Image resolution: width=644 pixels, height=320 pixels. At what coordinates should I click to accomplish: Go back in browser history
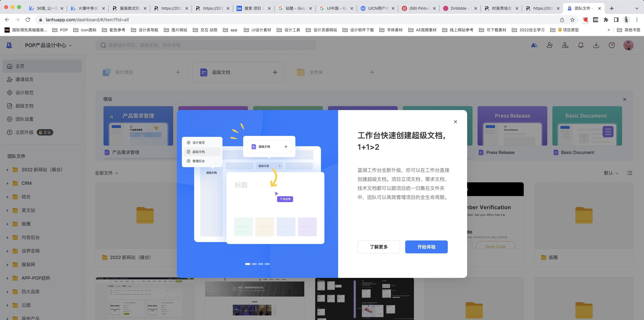(x=7, y=20)
